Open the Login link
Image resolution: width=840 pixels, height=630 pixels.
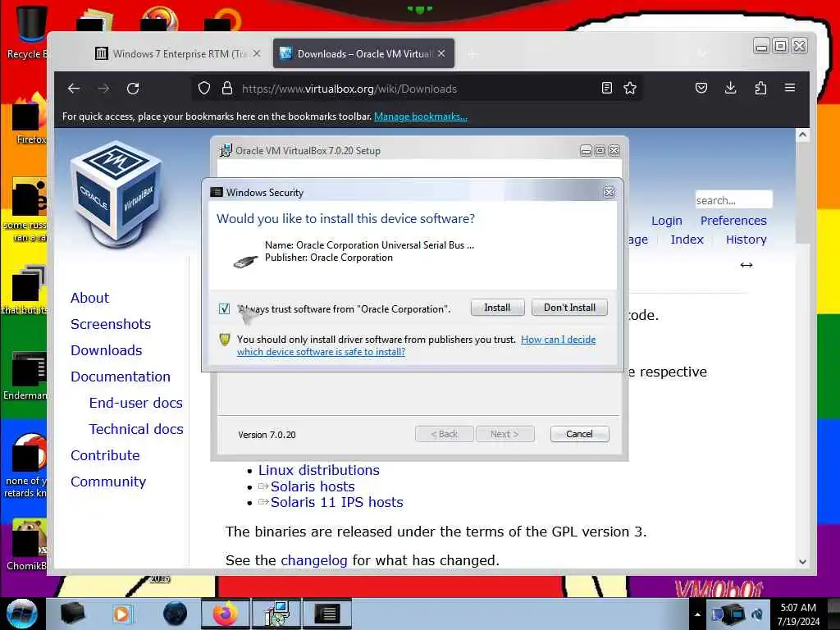pyautogui.click(x=666, y=220)
